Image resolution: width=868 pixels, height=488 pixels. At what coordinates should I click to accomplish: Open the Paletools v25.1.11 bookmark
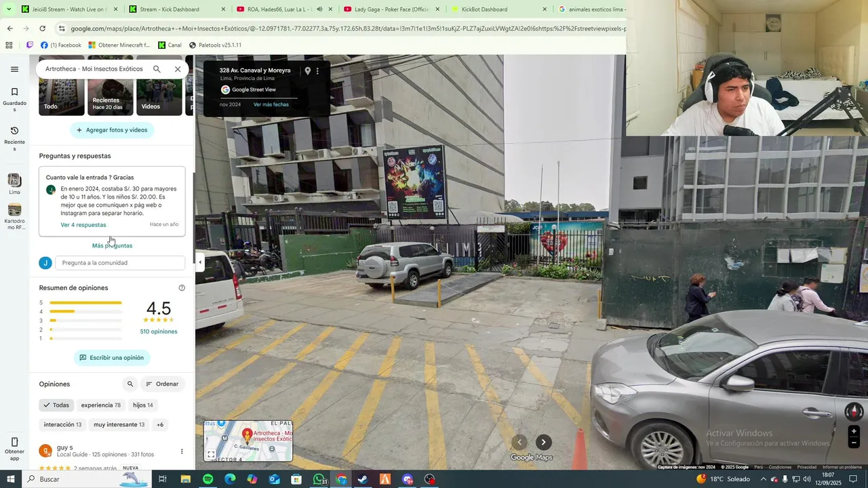click(x=215, y=45)
